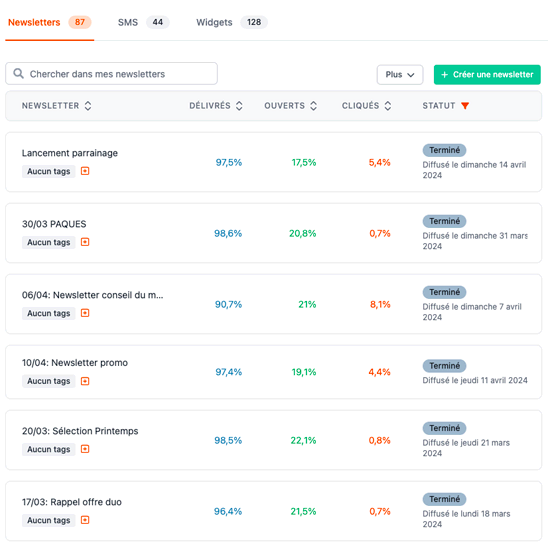
Task: Open the Plus dropdown menu
Action: [400, 75]
